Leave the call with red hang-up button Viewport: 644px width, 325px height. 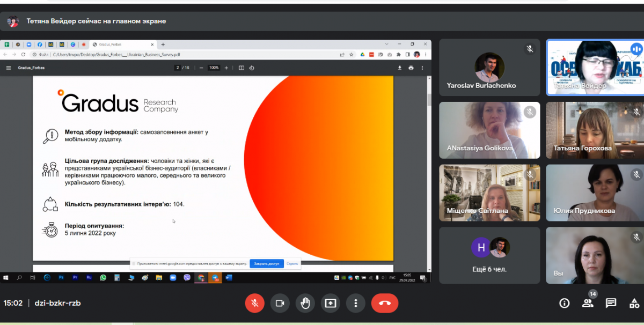(x=385, y=303)
